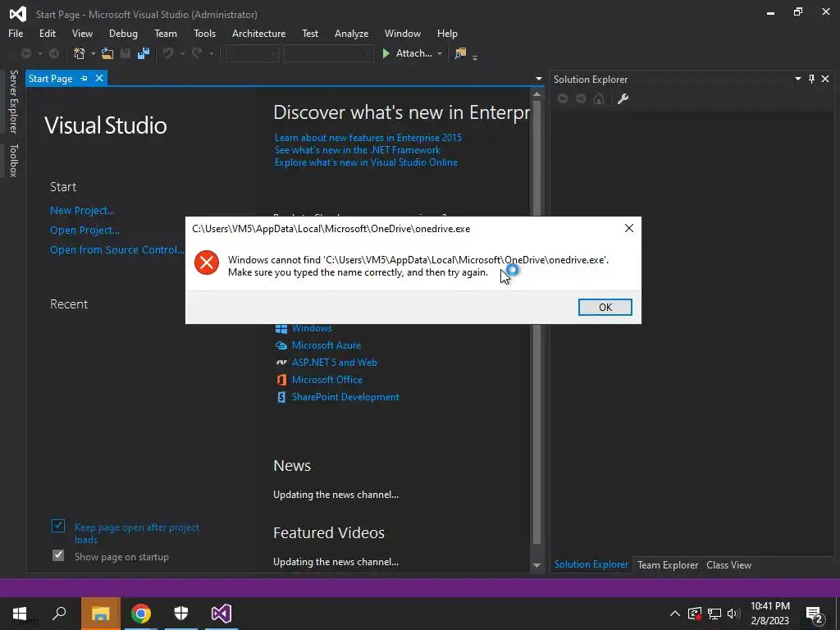
Task: Click the Save toolbar icon
Action: [126, 53]
